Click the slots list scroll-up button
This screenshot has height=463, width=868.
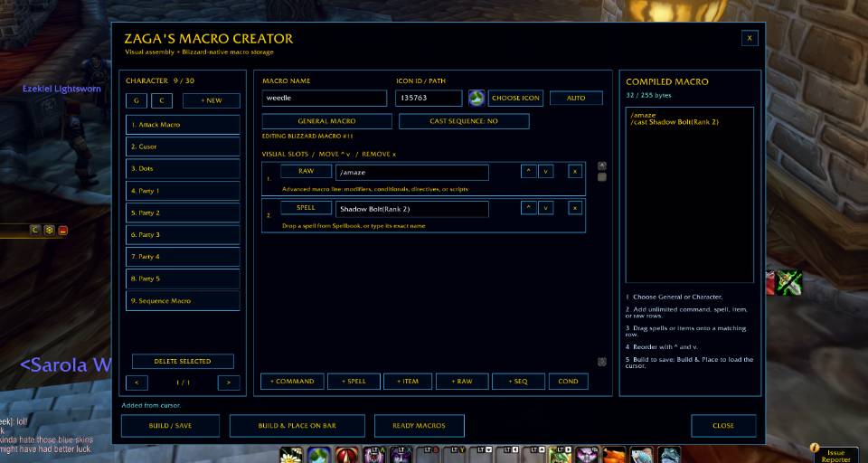pyautogui.click(x=602, y=165)
